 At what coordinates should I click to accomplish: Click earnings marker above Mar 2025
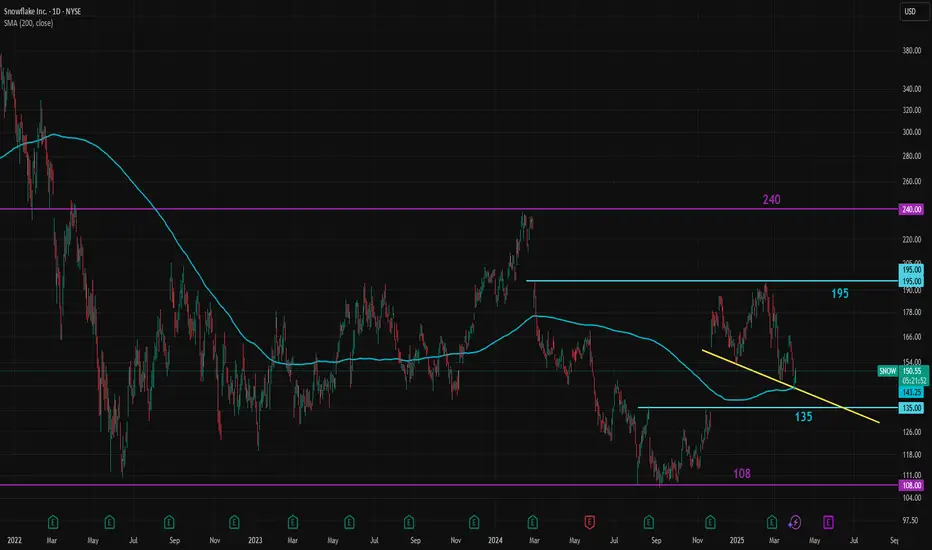tap(772, 522)
